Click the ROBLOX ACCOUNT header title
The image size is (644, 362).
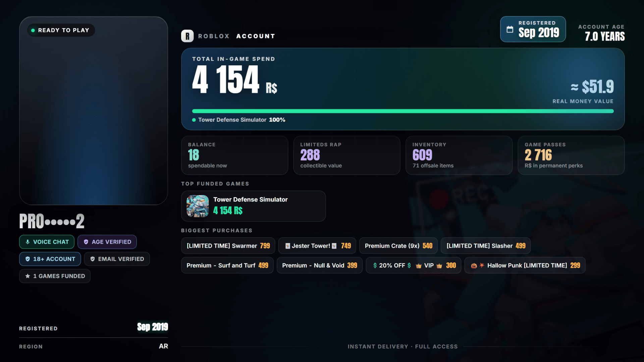click(x=236, y=36)
